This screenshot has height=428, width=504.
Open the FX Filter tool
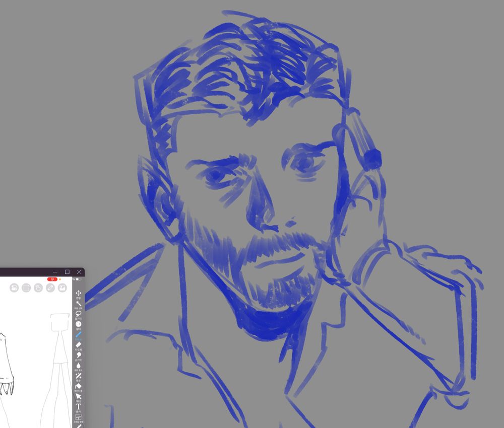click(x=78, y=324)
